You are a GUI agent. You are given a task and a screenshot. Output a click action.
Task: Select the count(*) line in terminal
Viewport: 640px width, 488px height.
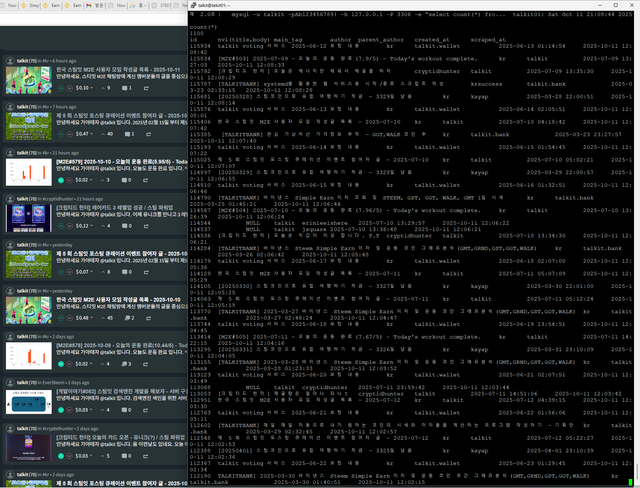tap(203, 27)
